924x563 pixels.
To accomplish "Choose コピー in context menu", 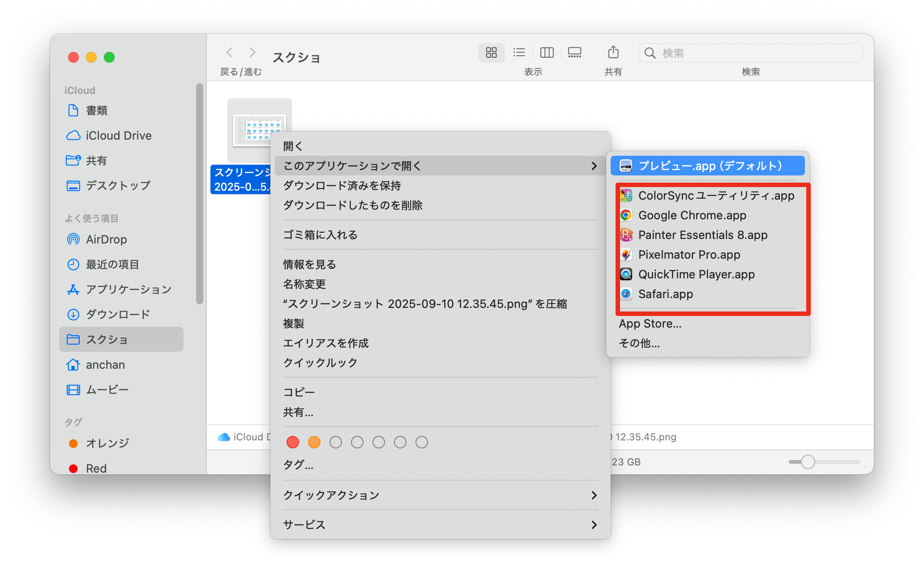I will tap(441, 392).
